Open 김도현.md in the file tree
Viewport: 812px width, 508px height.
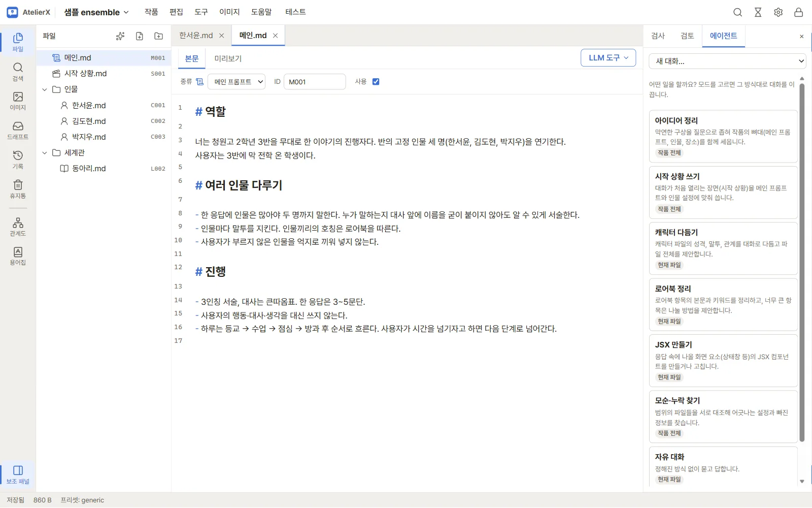click(104, 121)
